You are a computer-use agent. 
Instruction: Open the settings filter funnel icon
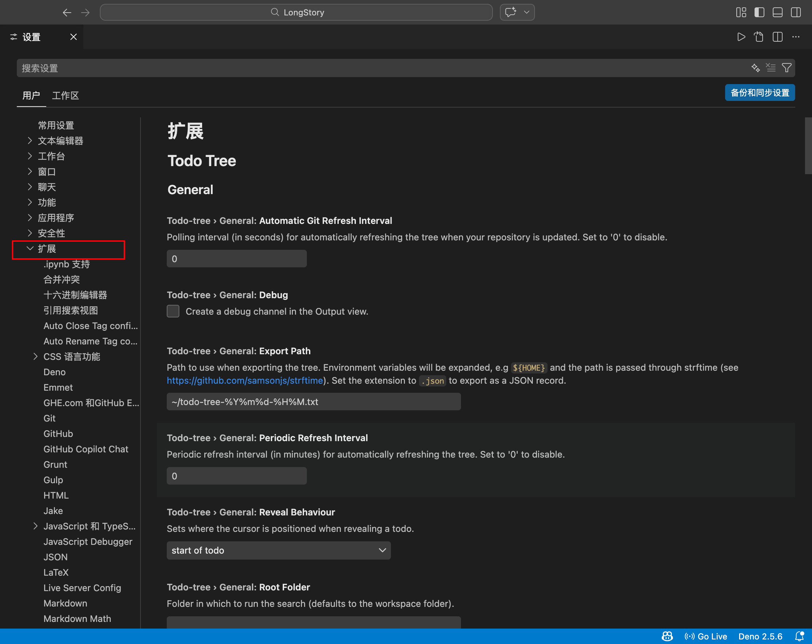tap(786, 68)
